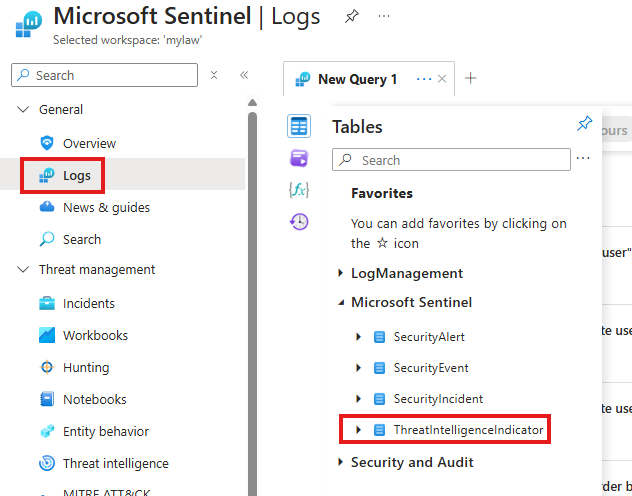Viewport: 632px width, 496px height.
Task: Open the Queries panel icon
Action: (299, 158)
